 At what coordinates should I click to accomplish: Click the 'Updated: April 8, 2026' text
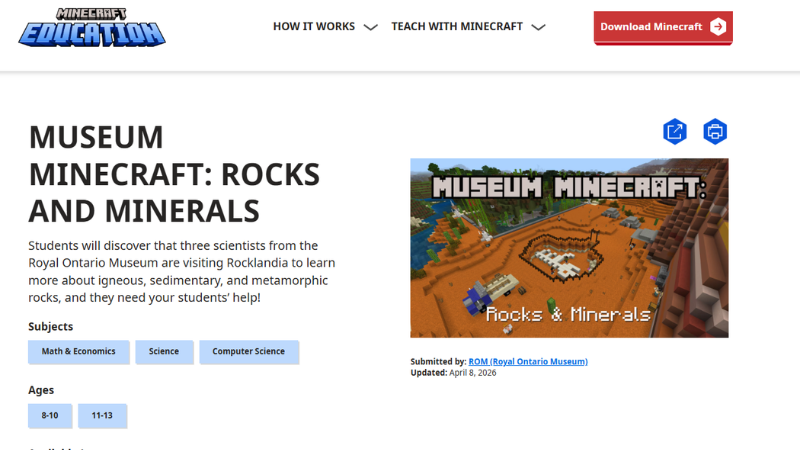(453, 373)
